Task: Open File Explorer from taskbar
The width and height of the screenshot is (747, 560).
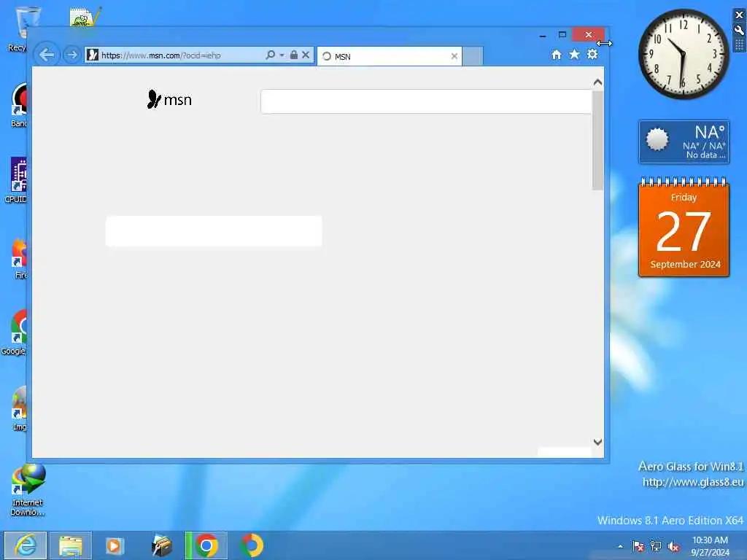Action: 71,545
